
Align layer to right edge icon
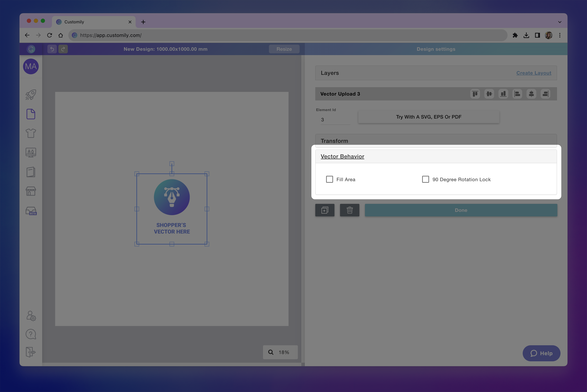tap(545, 94)
